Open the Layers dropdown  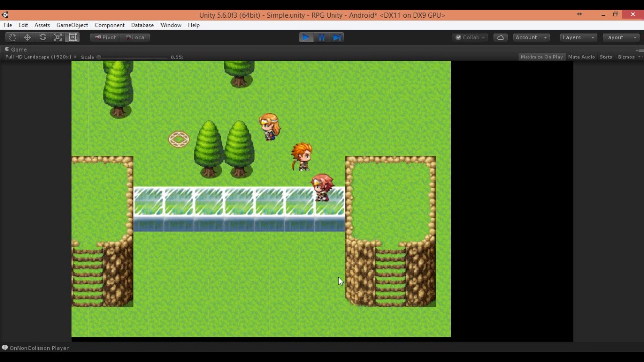coord(578,37)
